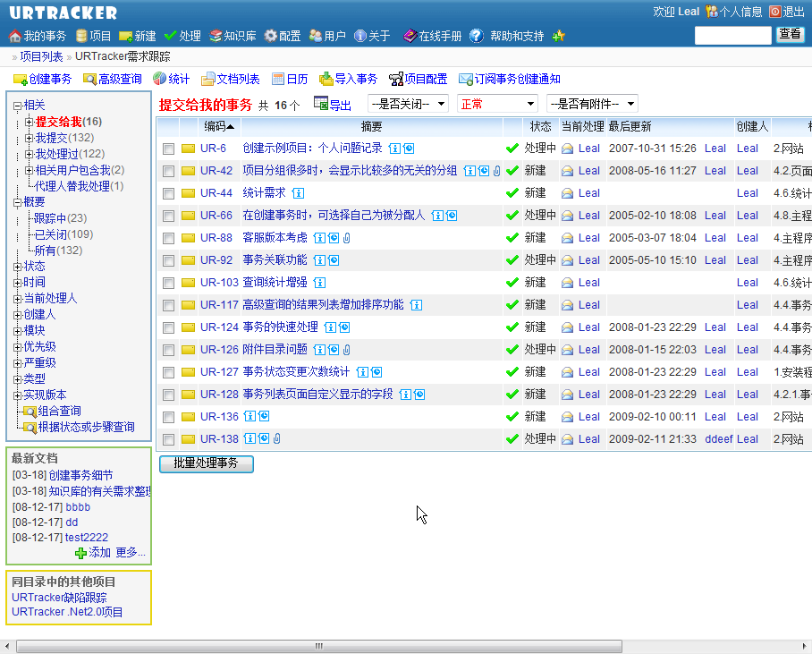Click the history clock icon on UR-6 row
Viewport: 812px width, 654px height.
tap(409, 149)
